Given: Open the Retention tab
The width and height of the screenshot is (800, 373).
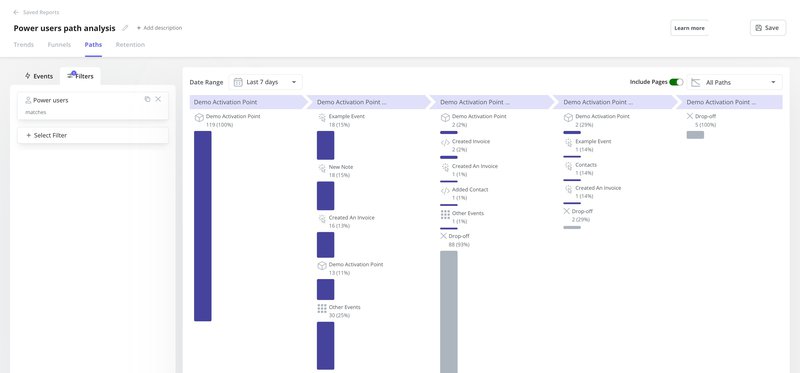Looking at the screenshot, I should 130,45.
